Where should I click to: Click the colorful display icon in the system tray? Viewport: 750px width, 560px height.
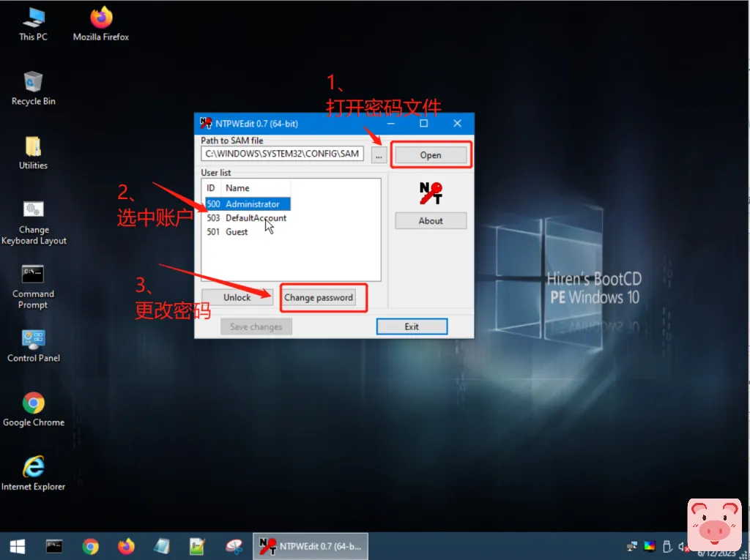(x=650, y=546)
